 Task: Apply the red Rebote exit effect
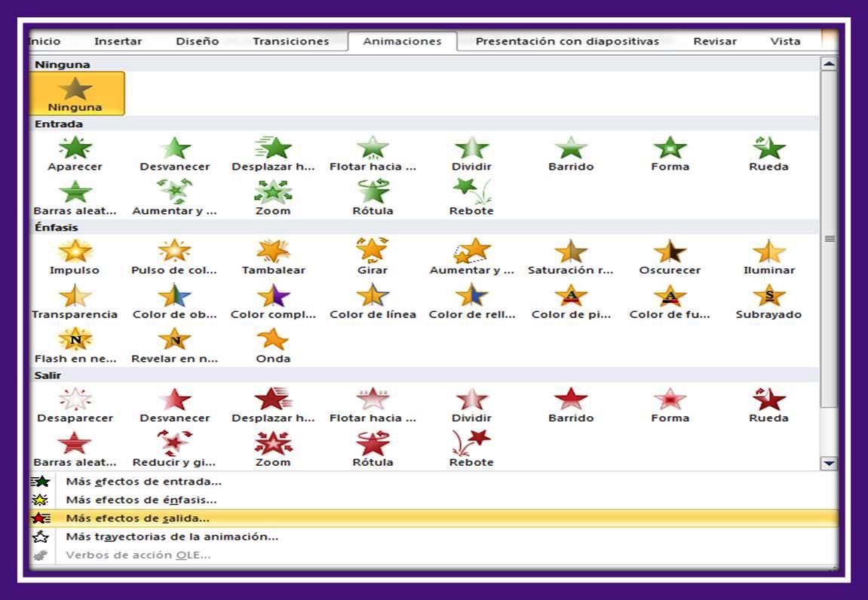tap(471, 449)
